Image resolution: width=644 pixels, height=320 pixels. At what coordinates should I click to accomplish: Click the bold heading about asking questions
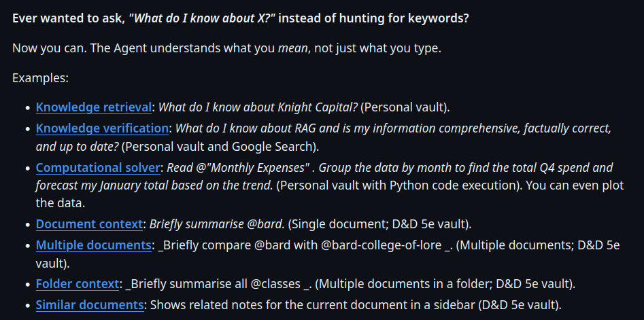coord(240,18)
